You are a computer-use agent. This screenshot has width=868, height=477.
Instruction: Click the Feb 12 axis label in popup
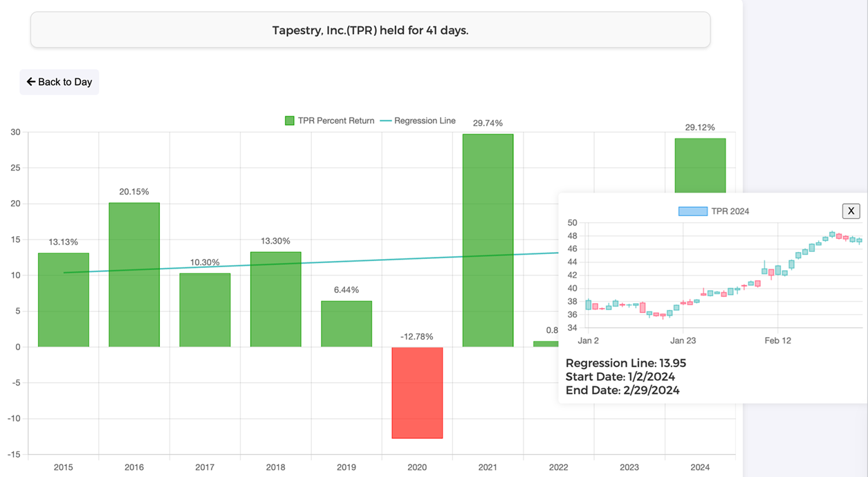[777, 341]
